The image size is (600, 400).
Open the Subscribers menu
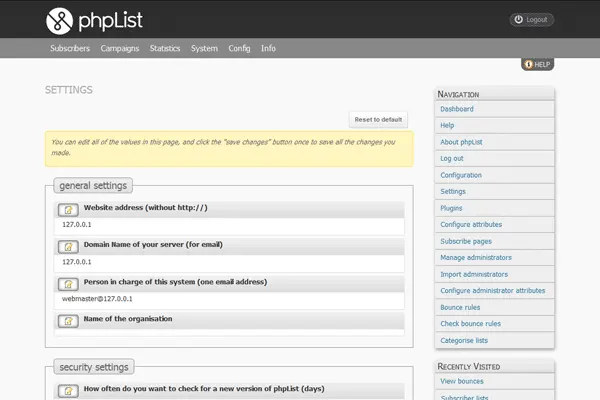coord(70,48)
